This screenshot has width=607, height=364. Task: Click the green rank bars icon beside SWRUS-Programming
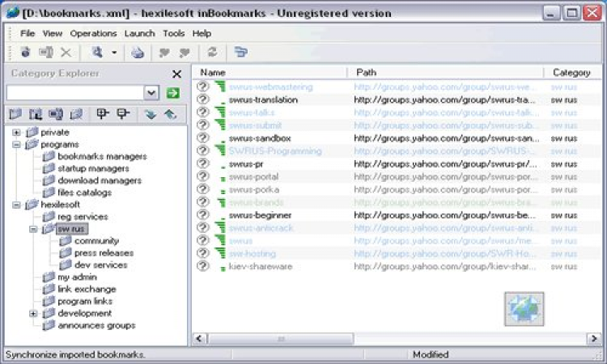coord(220,150)
